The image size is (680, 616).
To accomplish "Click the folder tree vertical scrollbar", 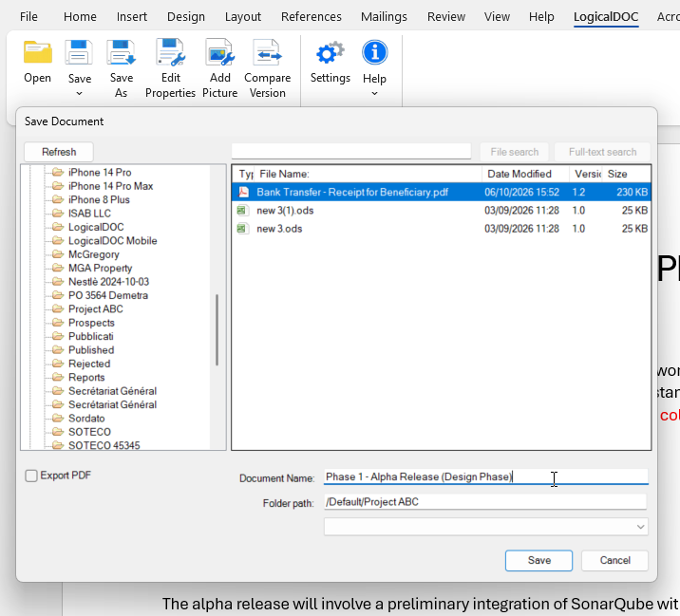I will click(x=217, y=329).
